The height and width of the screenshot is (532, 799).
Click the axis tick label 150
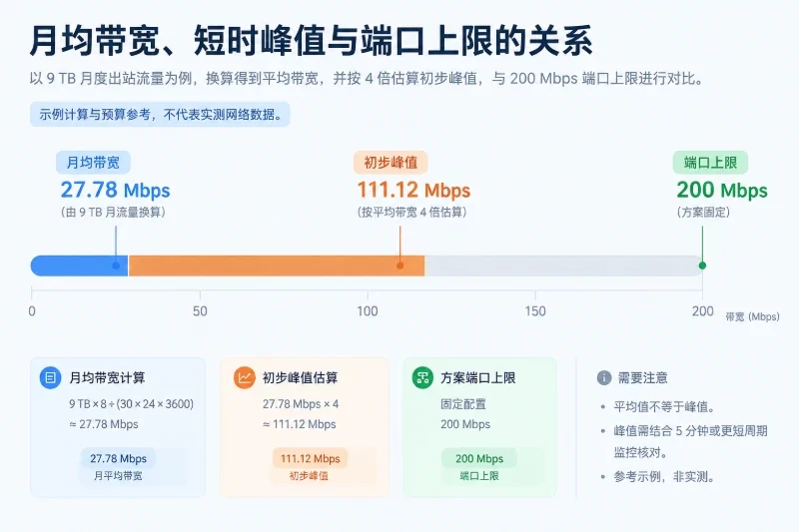[535, 311]
